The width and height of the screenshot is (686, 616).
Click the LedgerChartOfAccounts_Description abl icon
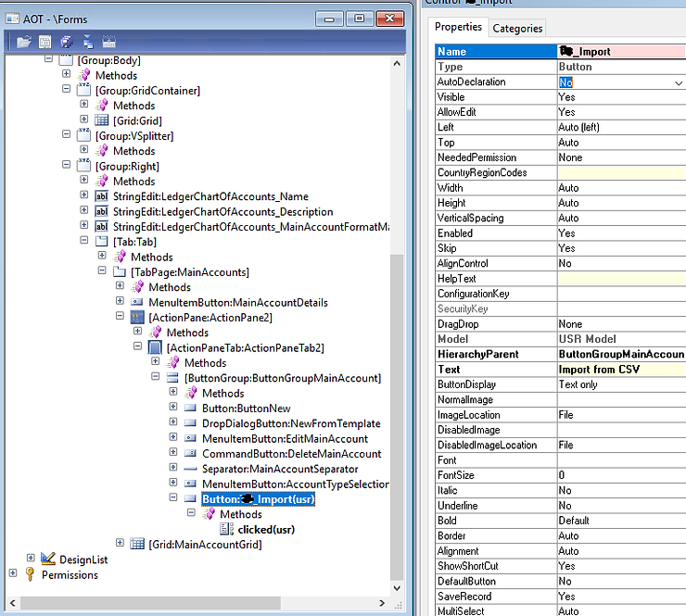pyautogui.click(x=101, y=211)
